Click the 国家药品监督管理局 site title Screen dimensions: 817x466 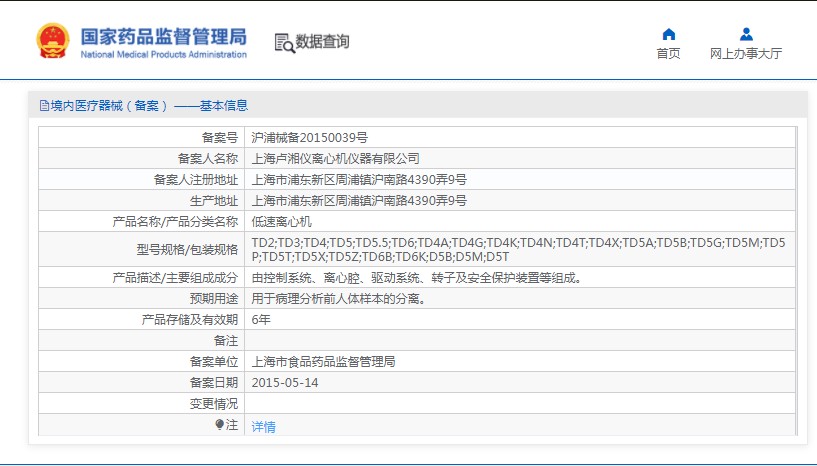[164, 36]
